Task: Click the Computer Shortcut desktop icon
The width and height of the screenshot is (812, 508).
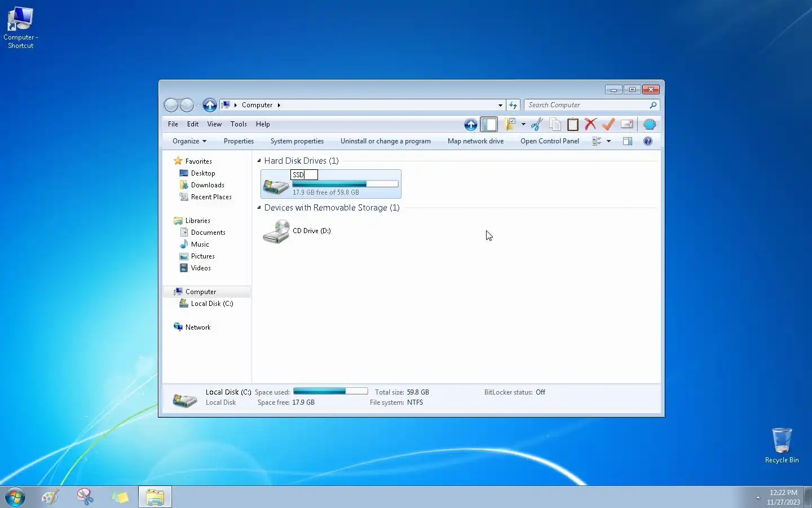Action: tap(21, 28)
